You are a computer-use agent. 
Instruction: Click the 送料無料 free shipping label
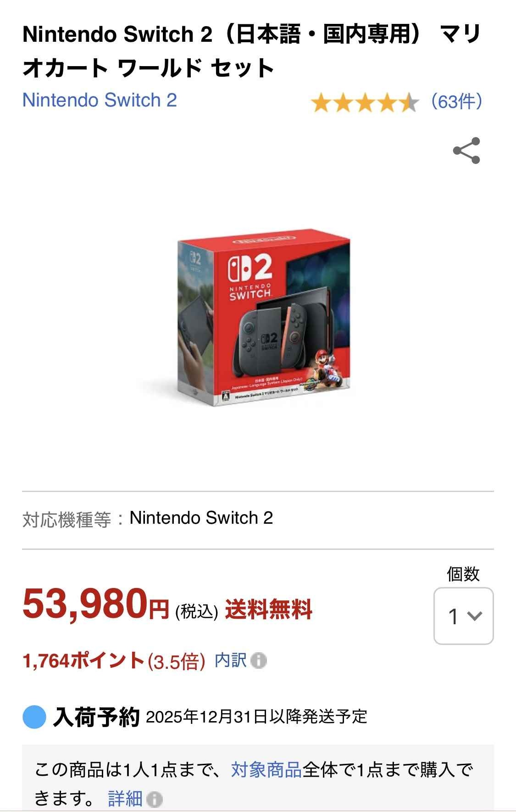coord(268,610)
